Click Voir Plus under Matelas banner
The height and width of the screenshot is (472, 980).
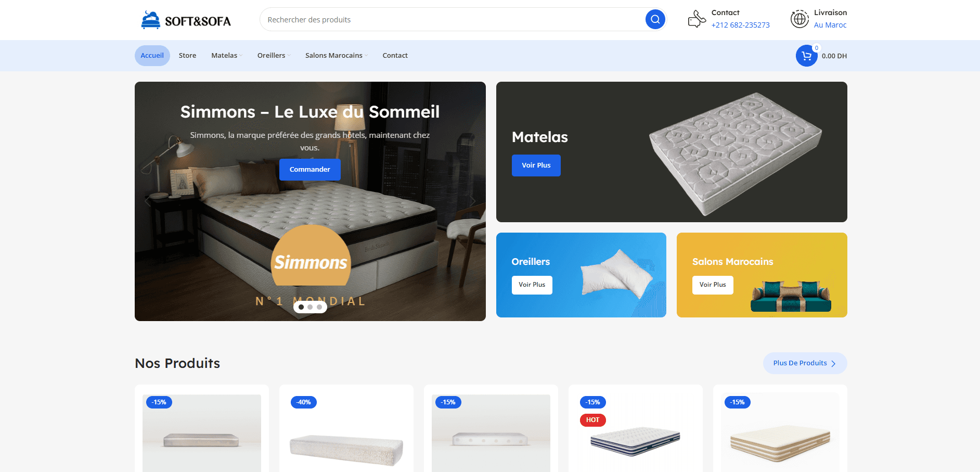(536, 165)
